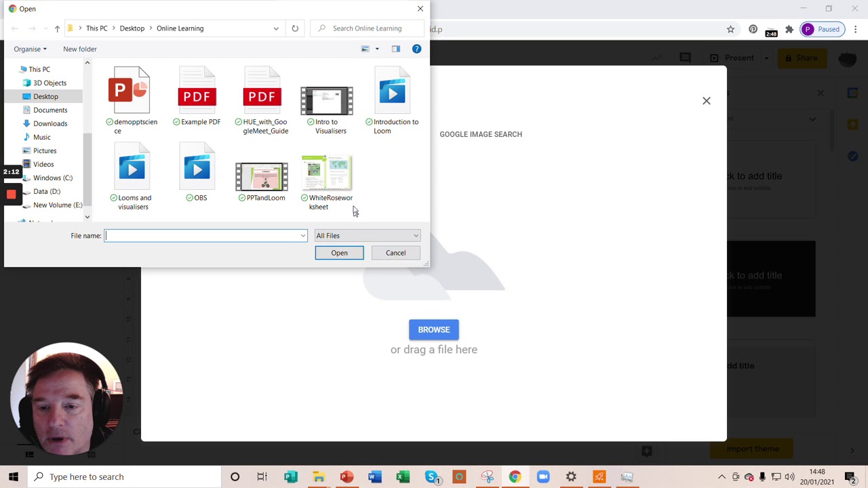Open the recent locations dropdown arrow
The width and height of the screenshot is (868, 488).
[x=45, y=28]
